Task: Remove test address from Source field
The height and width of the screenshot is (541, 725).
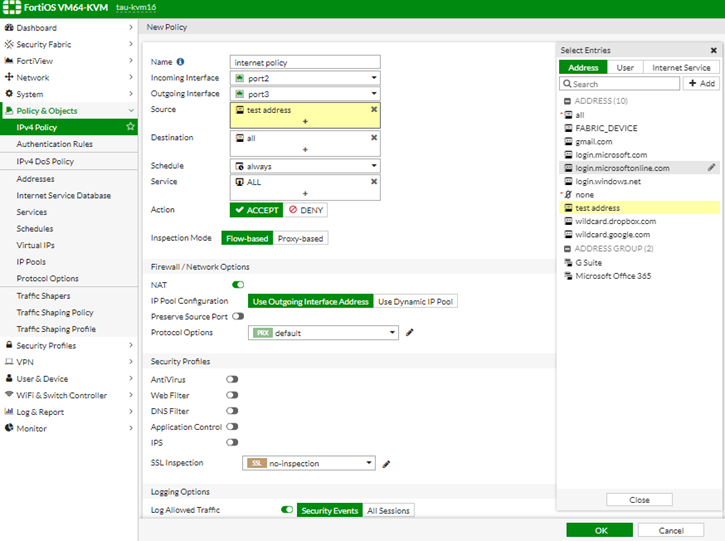Action: tap(374, 110)
